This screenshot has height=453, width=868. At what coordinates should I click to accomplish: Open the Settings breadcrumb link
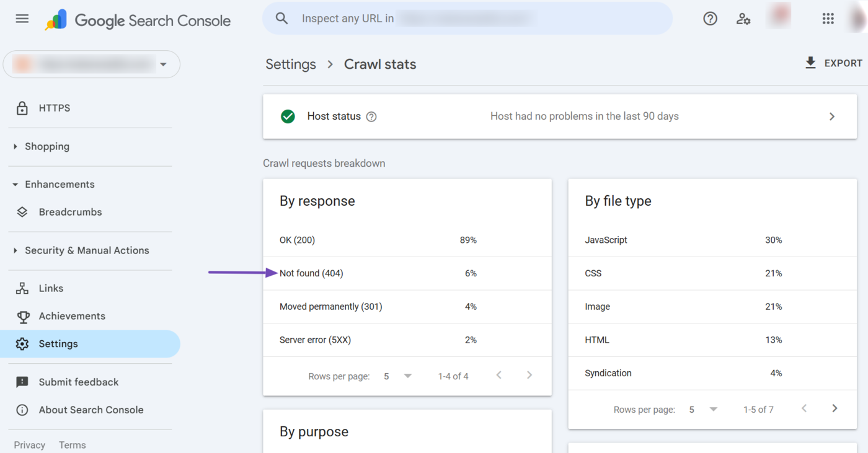[290, 64]
